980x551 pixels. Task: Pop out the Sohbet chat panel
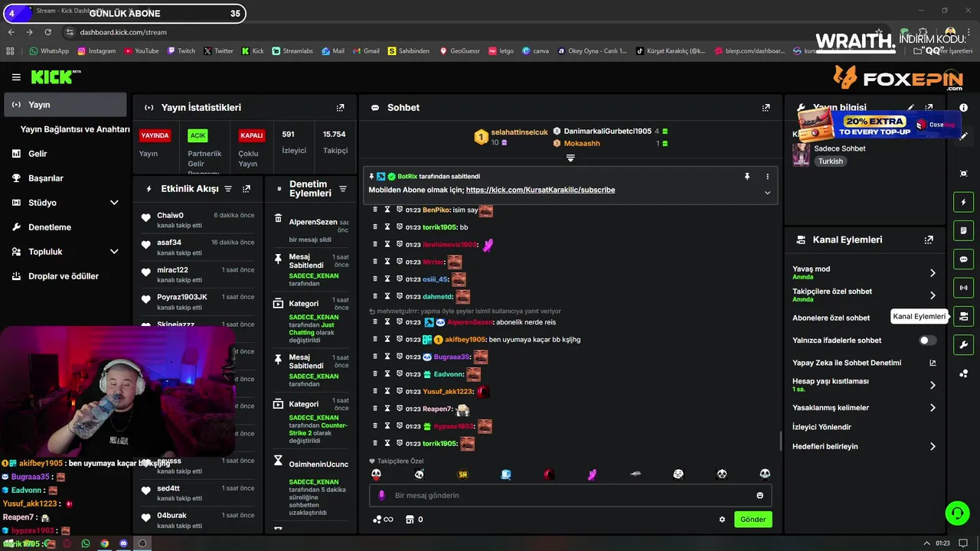tap(766, 108)
